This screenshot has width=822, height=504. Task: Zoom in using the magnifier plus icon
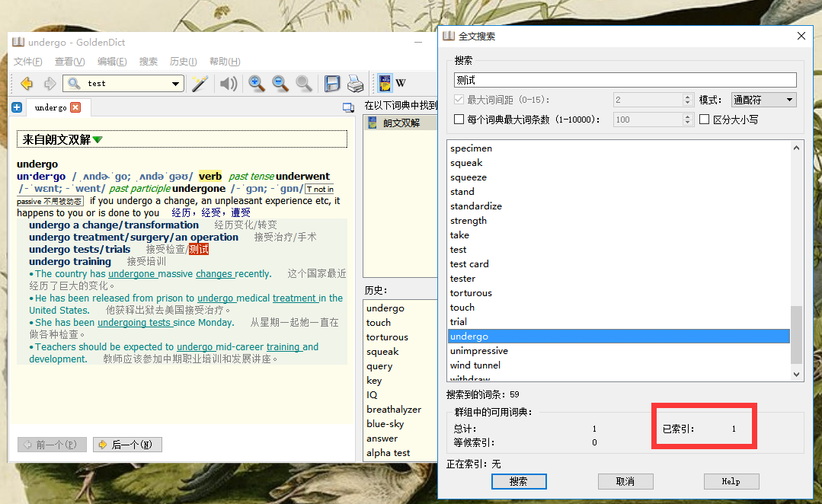pyautogui.click(x=256, y=83)
